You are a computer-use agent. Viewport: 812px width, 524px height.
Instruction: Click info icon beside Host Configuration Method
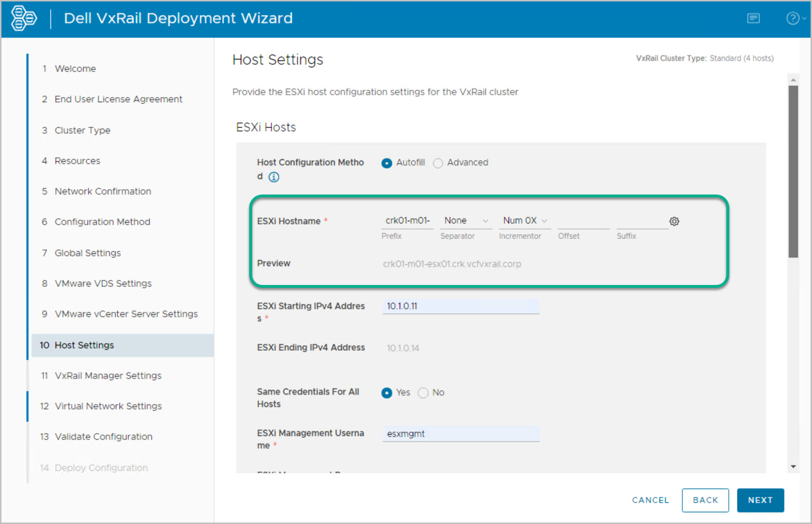pyautogui.click(x=274, y=177)
